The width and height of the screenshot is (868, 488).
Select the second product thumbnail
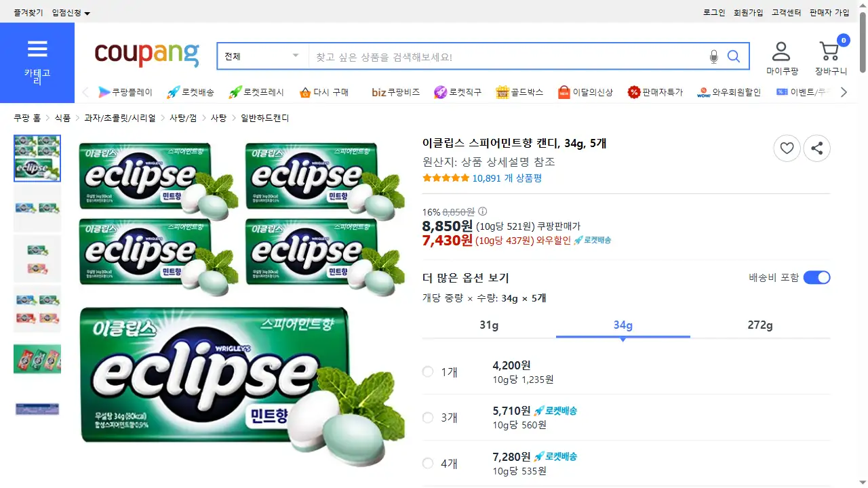click(37, 208)
